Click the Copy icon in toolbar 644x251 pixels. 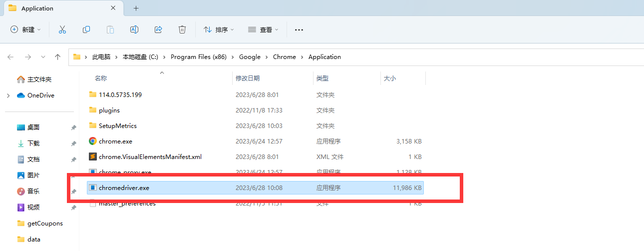(86, 30)
